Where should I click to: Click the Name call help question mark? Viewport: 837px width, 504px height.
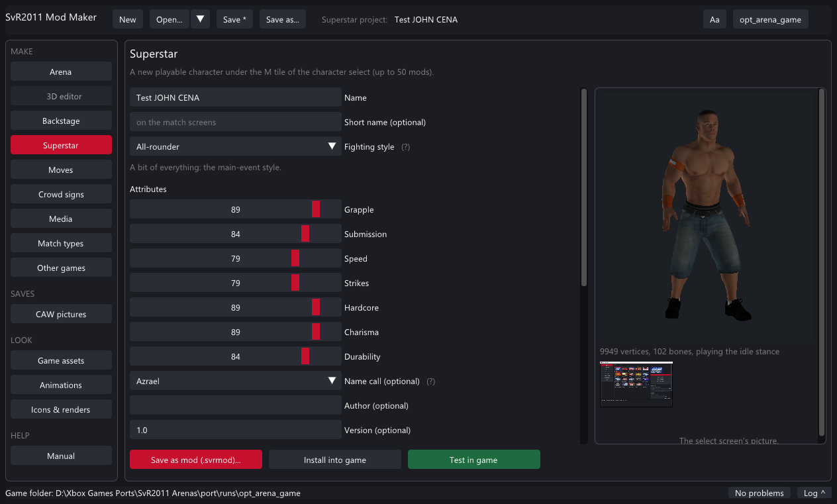pos(431,381)
